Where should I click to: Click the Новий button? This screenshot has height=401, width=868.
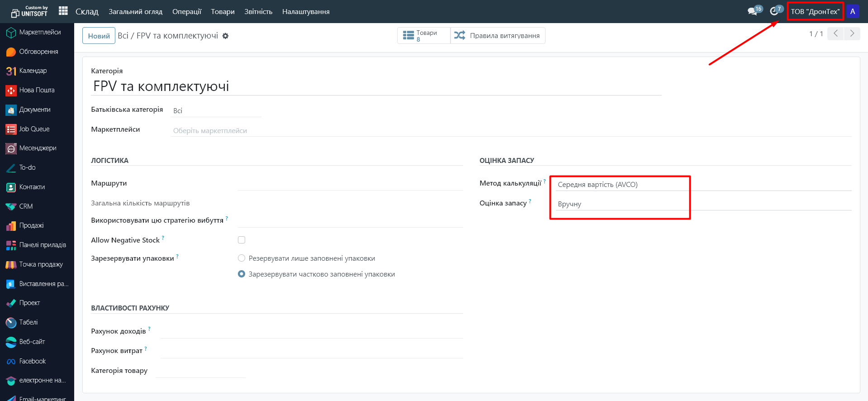[x=99, y=36]
